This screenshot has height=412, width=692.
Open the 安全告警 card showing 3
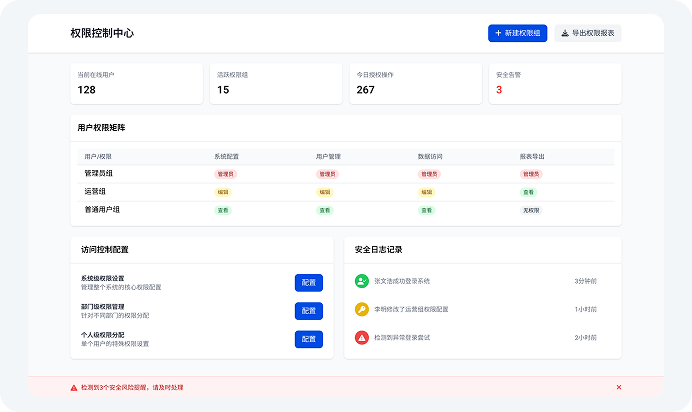(555, 84)
